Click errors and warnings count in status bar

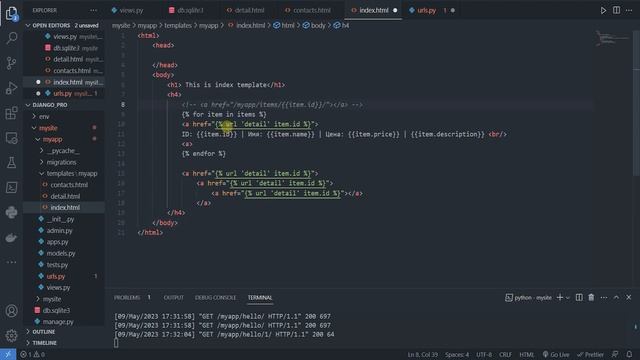pos(33,354)
